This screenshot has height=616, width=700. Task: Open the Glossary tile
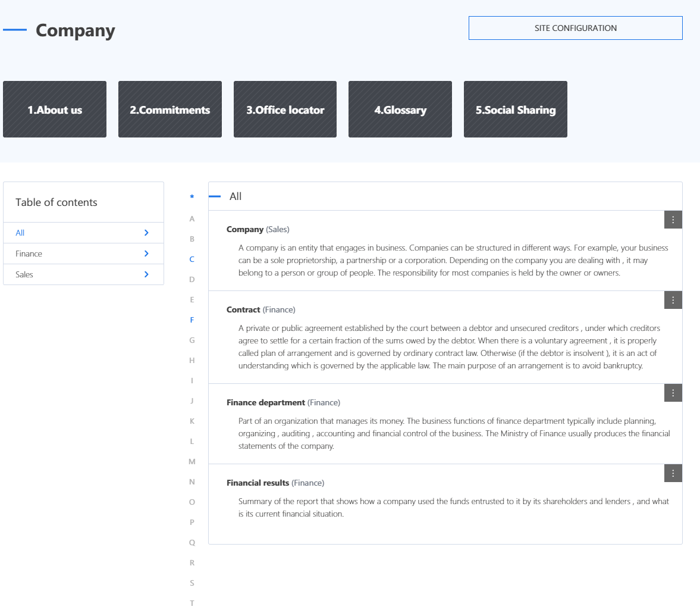point(400,109)
